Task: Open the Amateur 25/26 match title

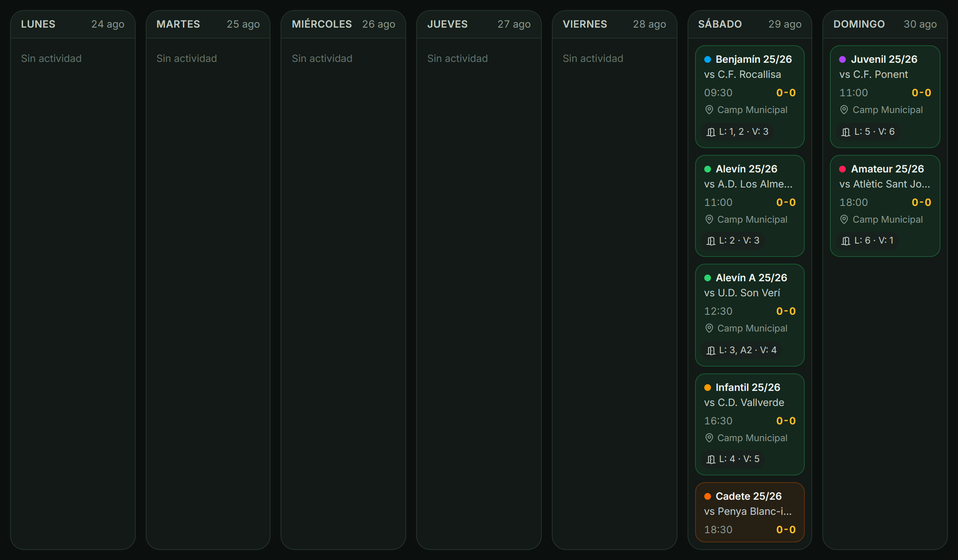Action: tap(887, 169)
